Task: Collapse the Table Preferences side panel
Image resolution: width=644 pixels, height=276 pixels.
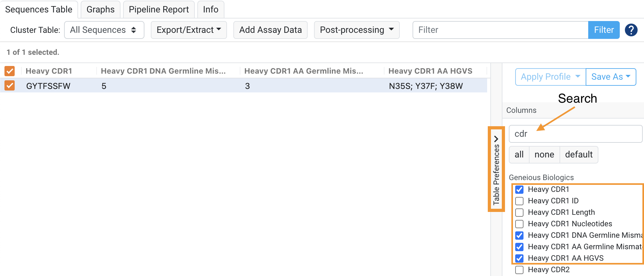Action: (496, 169)
